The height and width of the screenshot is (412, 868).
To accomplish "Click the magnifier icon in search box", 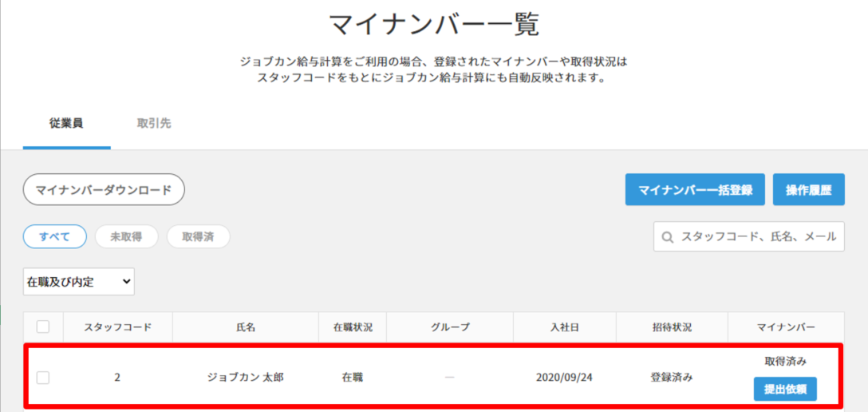I will 667,237.
